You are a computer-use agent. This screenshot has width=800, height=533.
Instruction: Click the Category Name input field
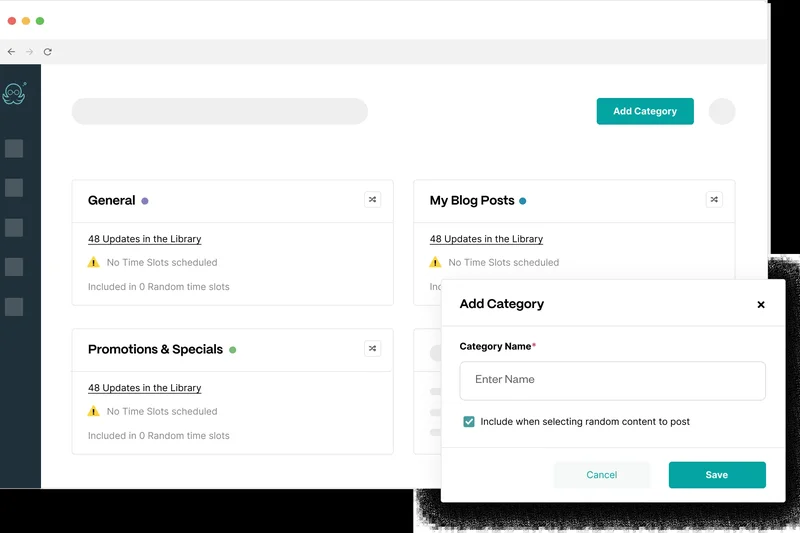tap(612, 380)
